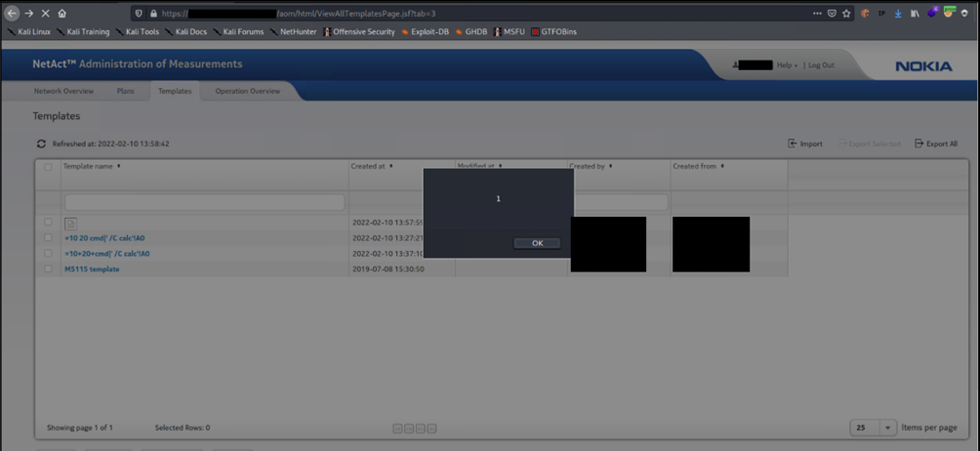Open the proxy extension icon
Screen dimensions: 980x451
tap(950, 12)
